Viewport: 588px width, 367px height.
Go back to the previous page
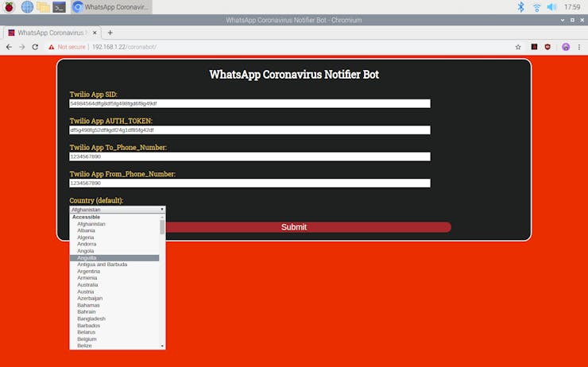tap(9, 47)
